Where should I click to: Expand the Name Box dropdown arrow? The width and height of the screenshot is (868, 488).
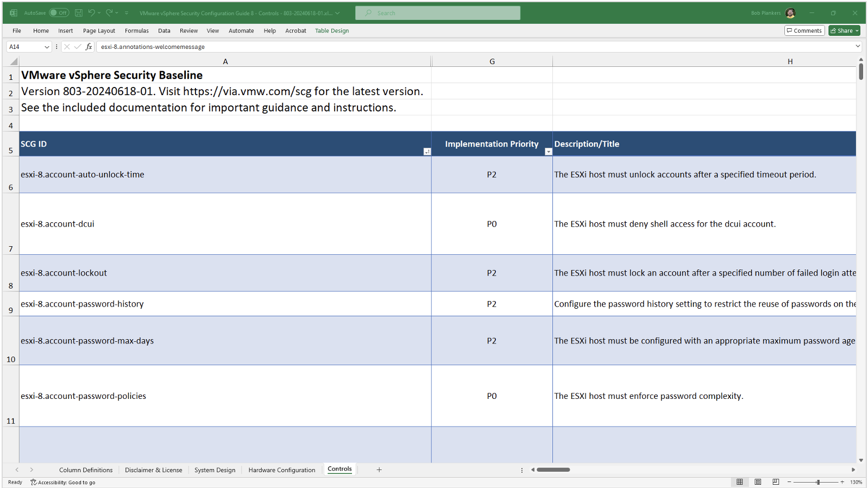[47, 47]
